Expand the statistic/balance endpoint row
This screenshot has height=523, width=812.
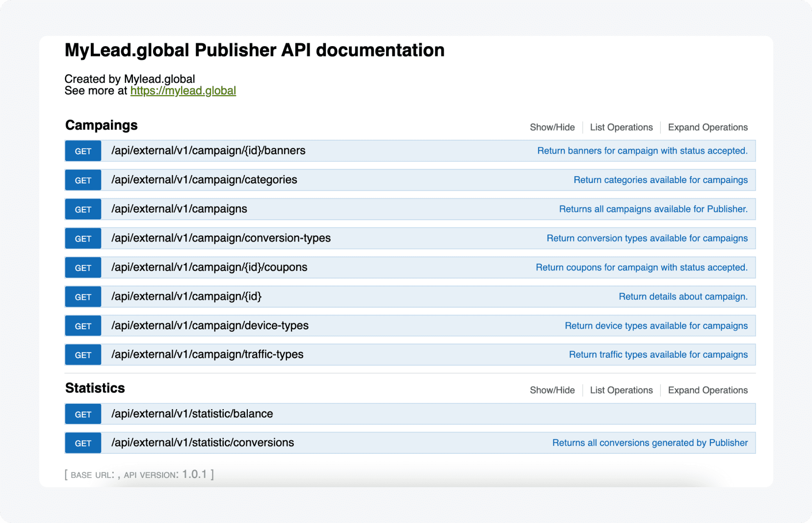192,414
